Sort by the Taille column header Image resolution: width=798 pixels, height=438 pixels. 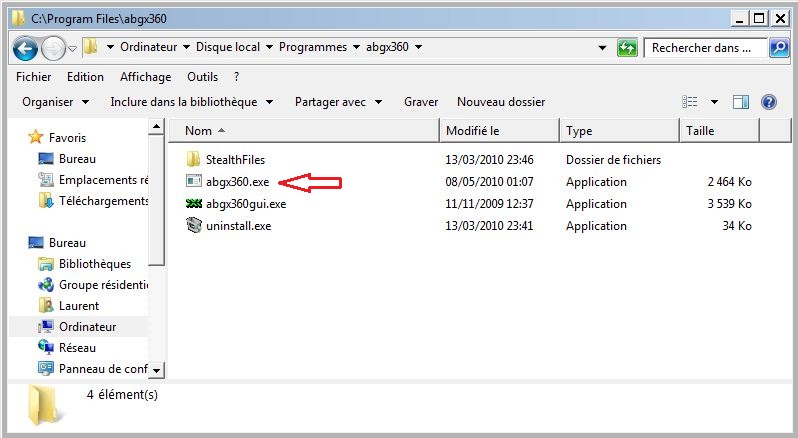720,131
